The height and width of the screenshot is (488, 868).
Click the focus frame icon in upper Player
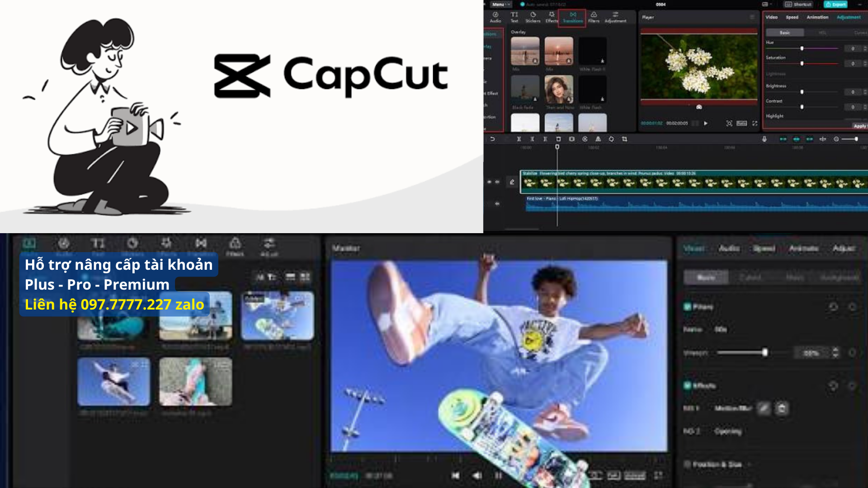tap(729, 123)
